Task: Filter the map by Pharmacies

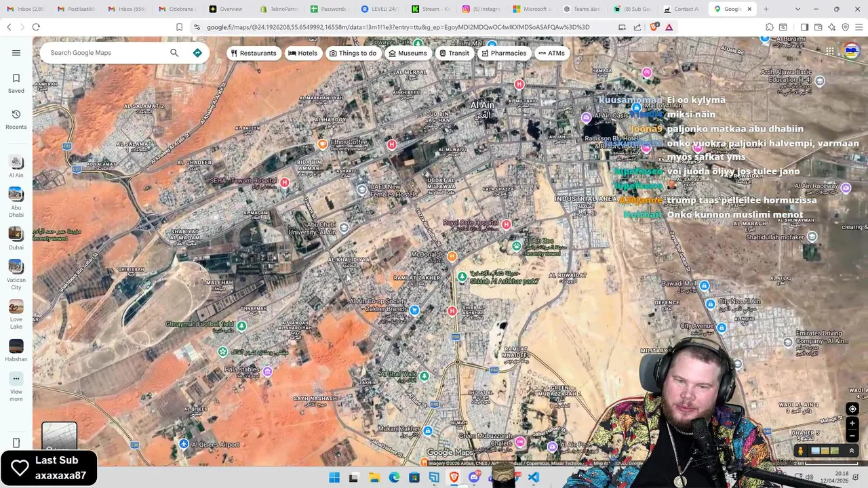Action: tap(503, 53)
